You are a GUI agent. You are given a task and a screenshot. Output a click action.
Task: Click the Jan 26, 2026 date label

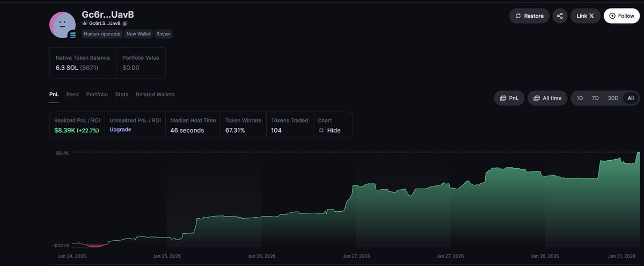(x=262, y=256)
